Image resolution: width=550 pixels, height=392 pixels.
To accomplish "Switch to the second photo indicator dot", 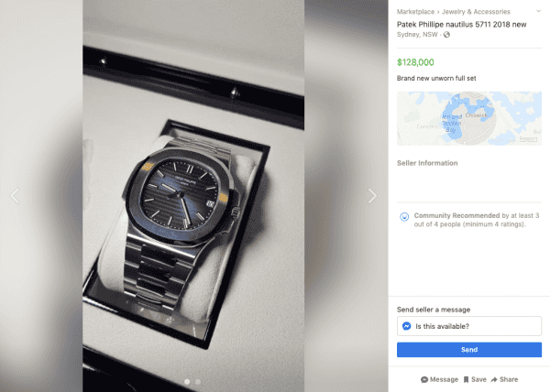I will point(198,382).
